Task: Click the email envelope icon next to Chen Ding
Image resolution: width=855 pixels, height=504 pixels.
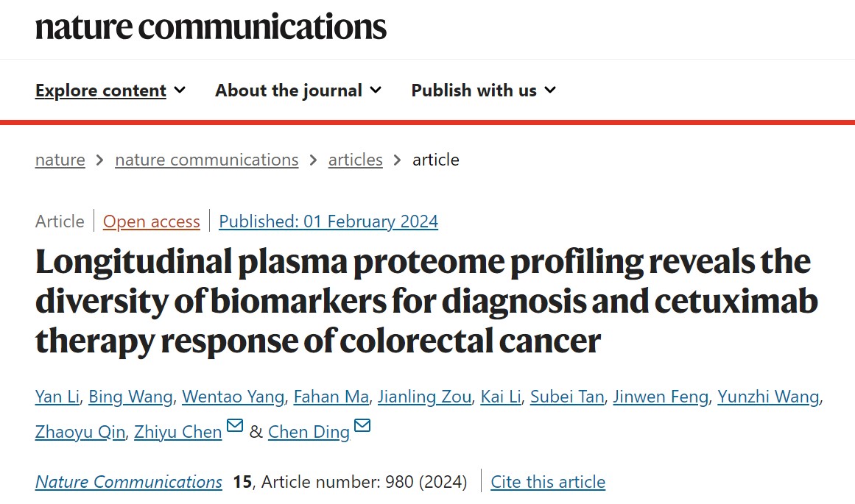Action: pos(362,425)
